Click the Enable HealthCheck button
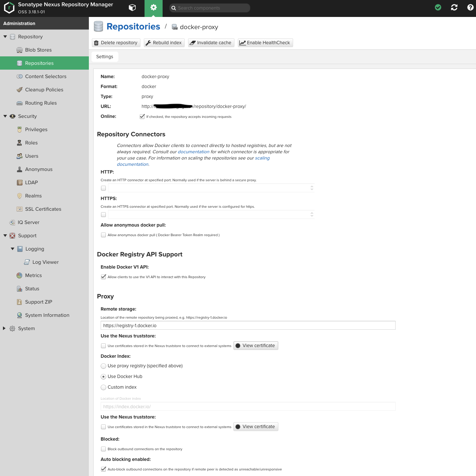476x476 pixels. tap(265, 43)
